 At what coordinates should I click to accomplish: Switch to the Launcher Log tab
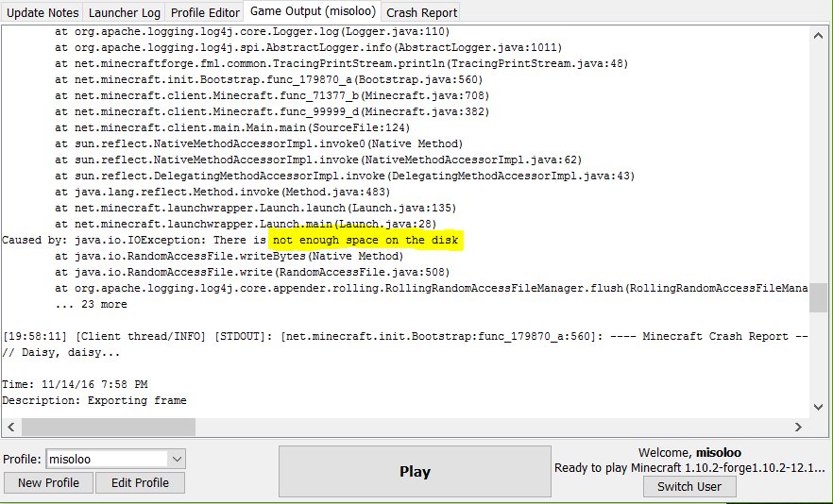125,13
